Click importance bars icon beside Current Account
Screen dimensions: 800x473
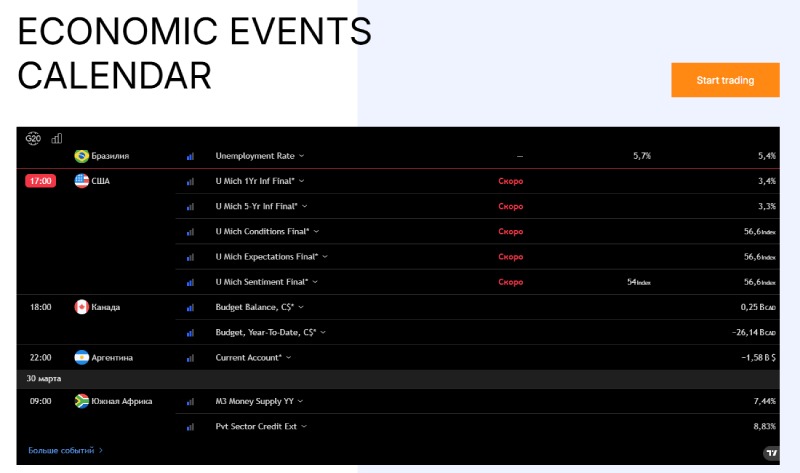point(190,357)
